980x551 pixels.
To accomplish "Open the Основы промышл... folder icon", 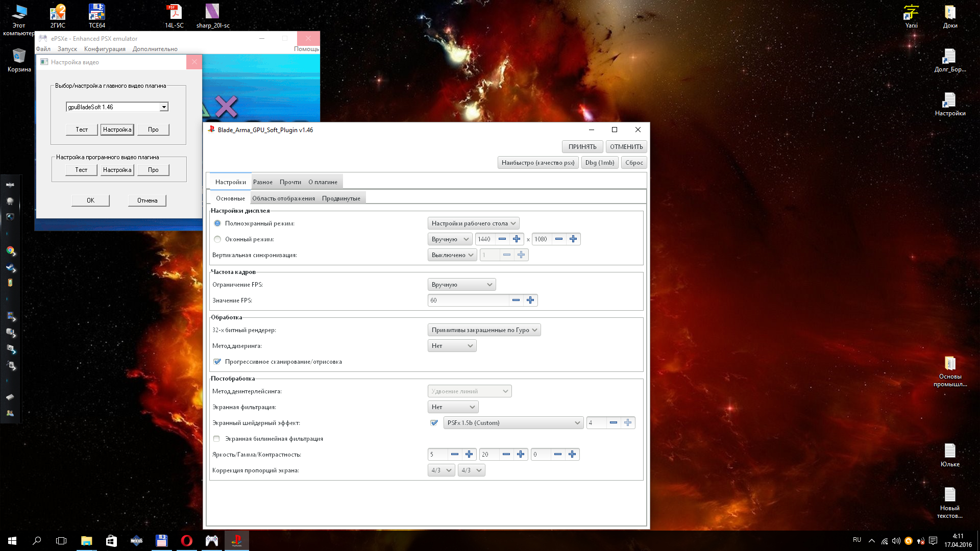I will [x=950, y=371].
